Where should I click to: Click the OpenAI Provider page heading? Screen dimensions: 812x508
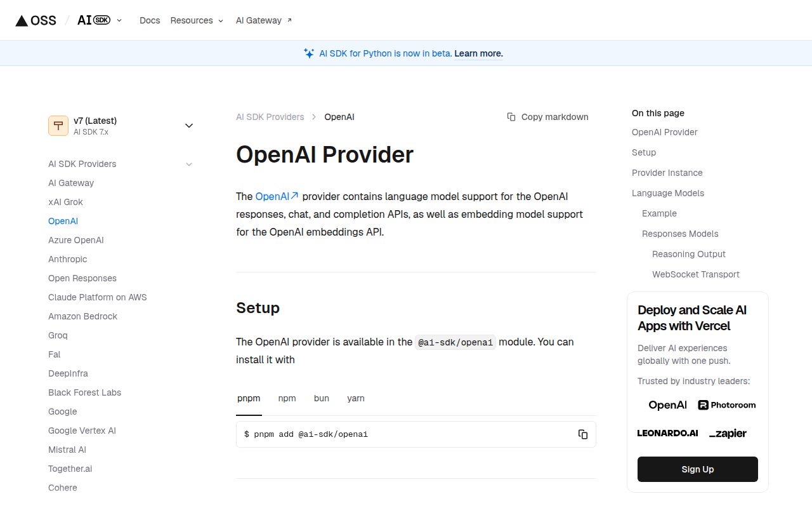click(325, 154)
